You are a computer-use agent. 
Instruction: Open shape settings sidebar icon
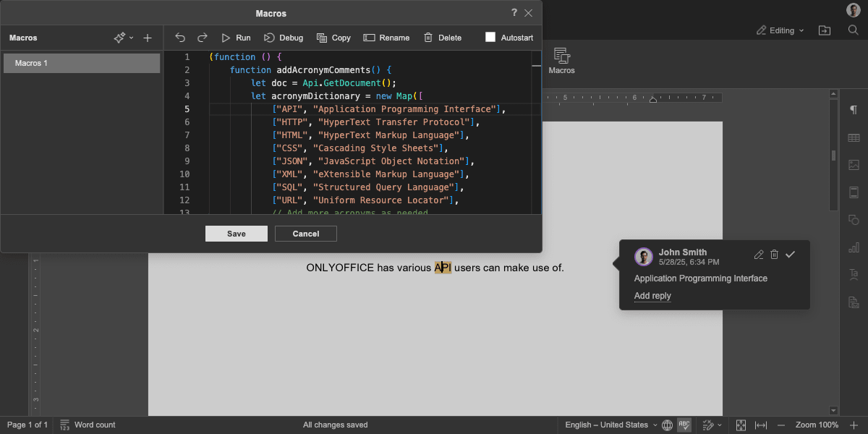pyautogui.click(x=854, y=220)
